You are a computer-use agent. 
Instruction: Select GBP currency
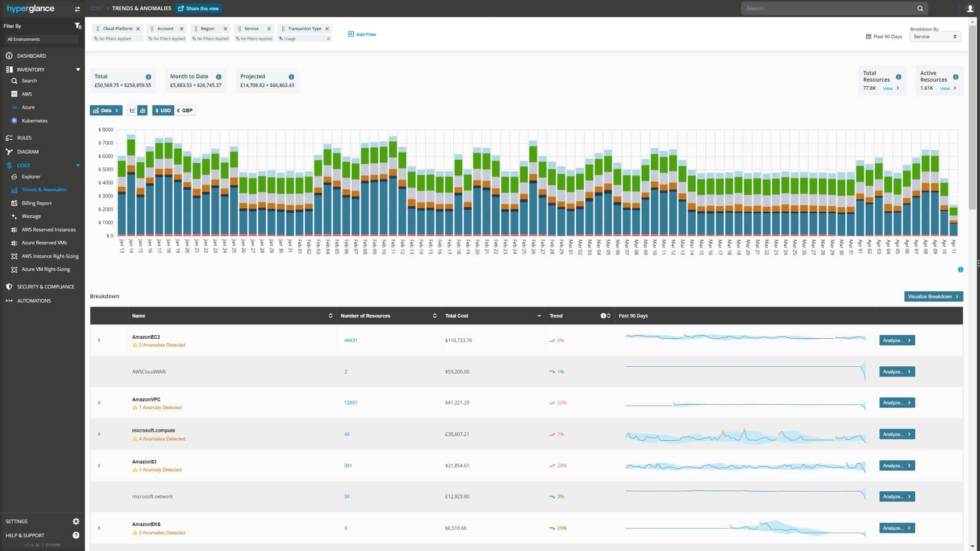pos(185,110)
